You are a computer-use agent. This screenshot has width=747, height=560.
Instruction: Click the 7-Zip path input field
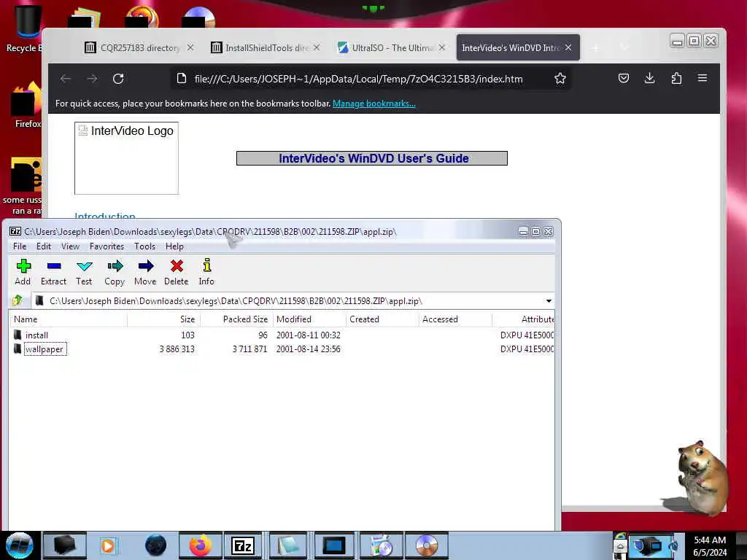(x=289, y=301)
